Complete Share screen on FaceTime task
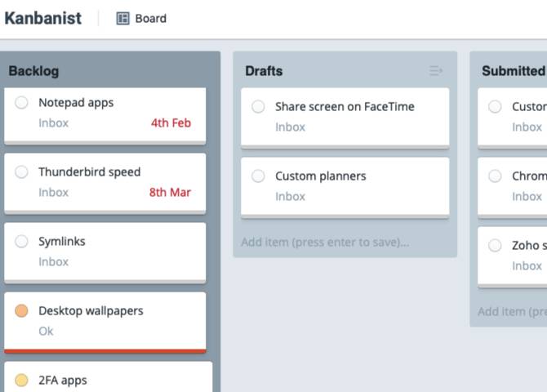The width and height of the screenshot is (547, 392). pyautogui.click(x=258, y=107)
